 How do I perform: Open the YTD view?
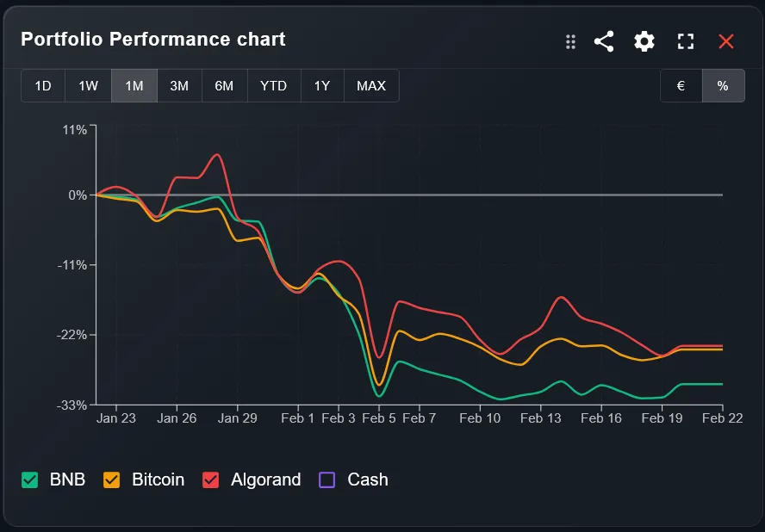273,85
